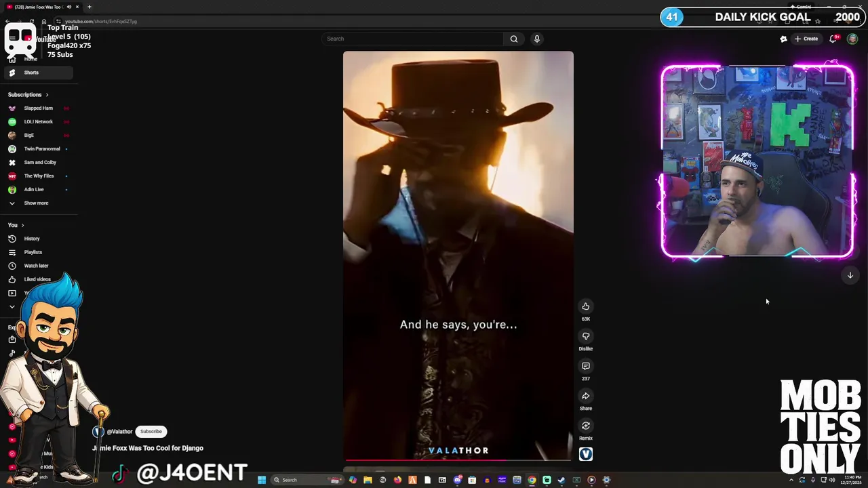The image size is (868, 488).
Task: Show hidden system tray icons
Action: (791, 480)
